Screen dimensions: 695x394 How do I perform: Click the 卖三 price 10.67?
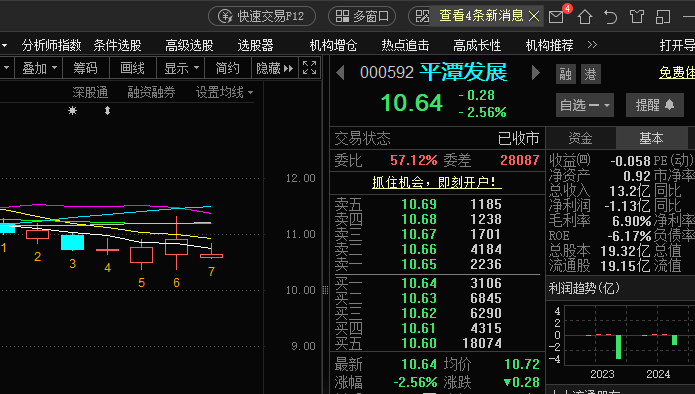click(x=419, y=234)
